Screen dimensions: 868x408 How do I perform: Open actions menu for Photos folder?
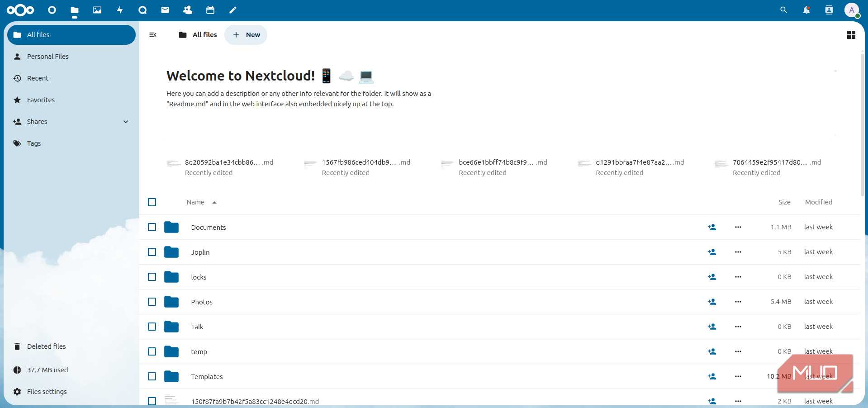[x=738, y=302]
